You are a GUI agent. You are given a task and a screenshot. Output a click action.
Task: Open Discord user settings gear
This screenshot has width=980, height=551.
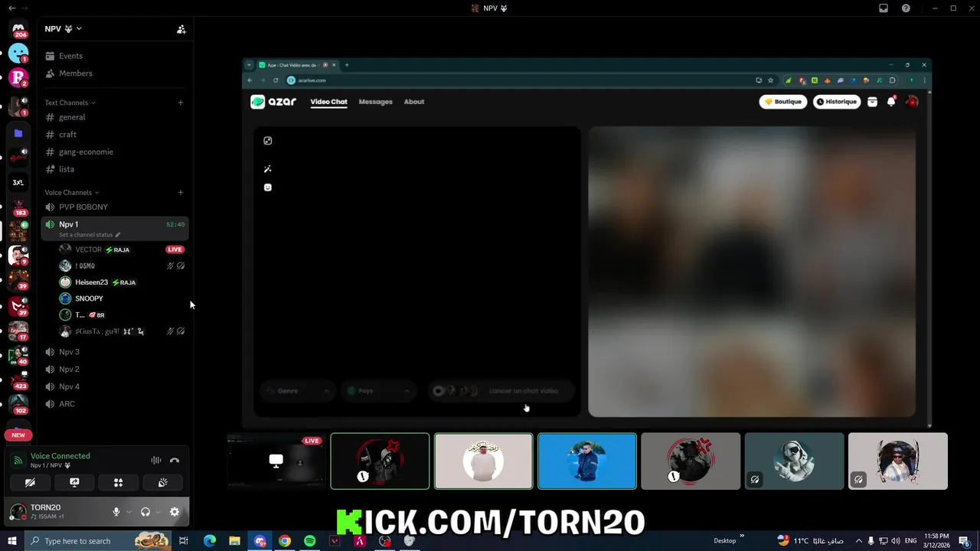[175, 512]
